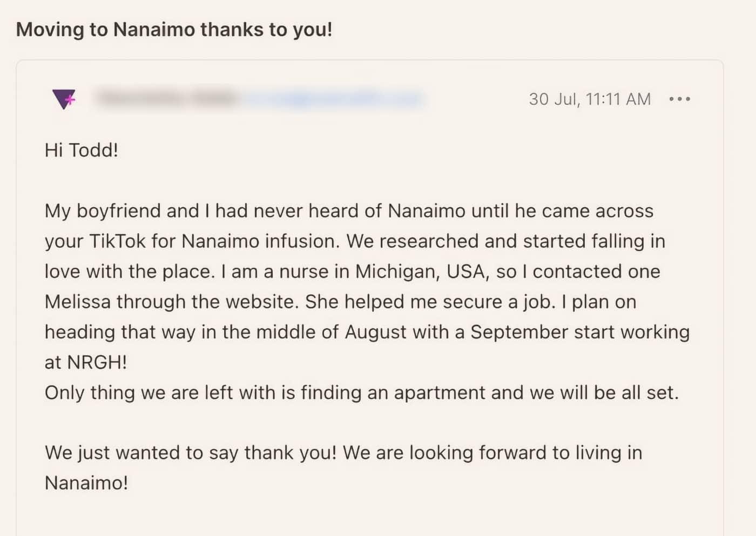
Task: Click the blurred sender name
Action: coord(166,98)
